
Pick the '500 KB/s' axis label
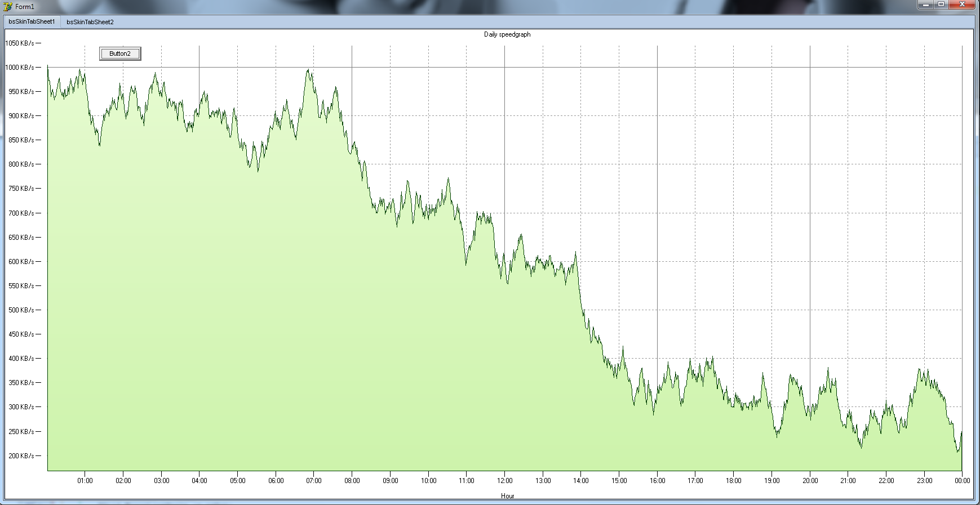tap(21, 310)
